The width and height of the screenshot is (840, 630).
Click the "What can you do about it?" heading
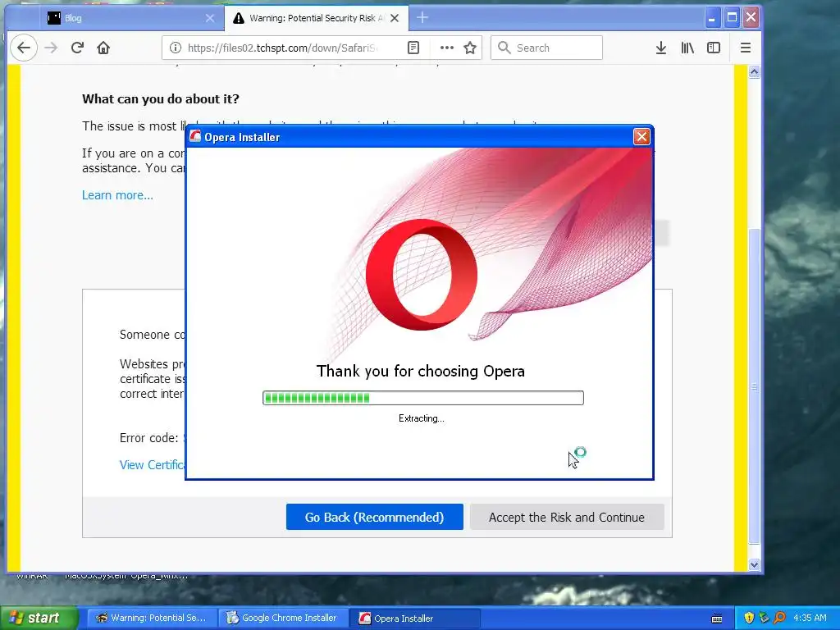pos(161,99)
